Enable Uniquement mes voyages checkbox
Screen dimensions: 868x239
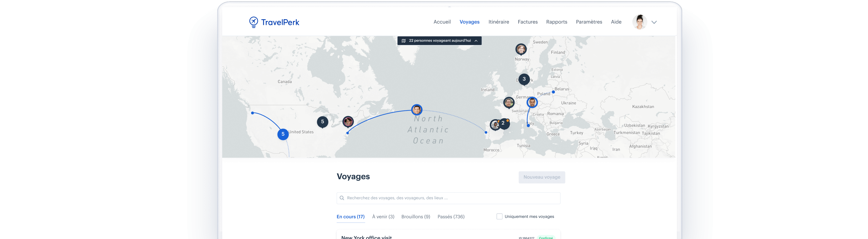pyautogui.click(x=499, y=217)
